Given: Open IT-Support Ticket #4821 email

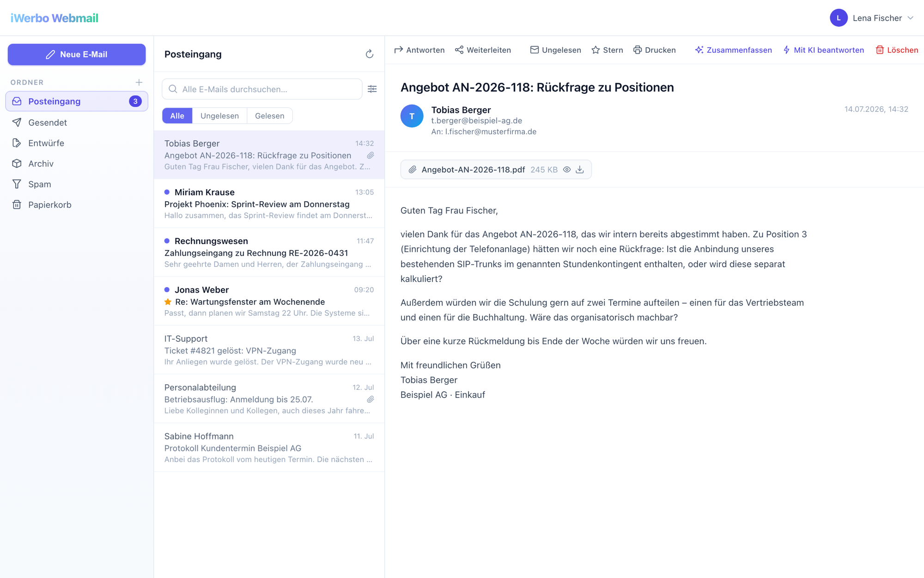Looking at the screenshot, I should 269,350.
